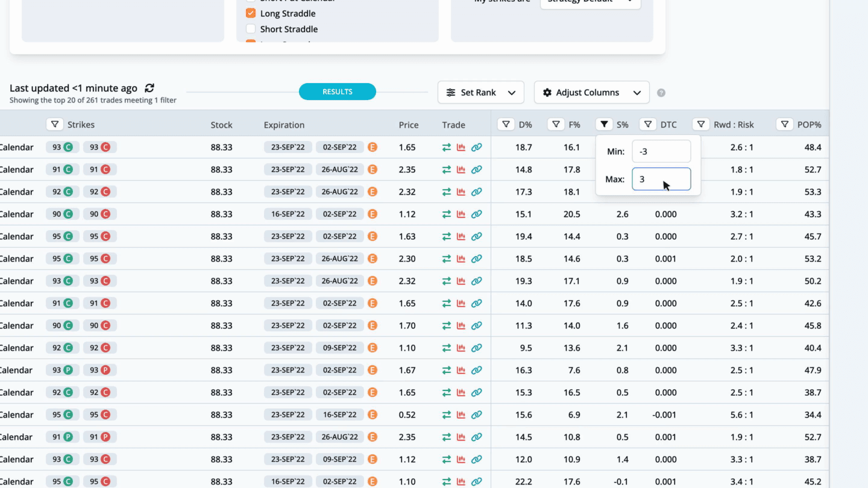Click the 16-SEP`22 expiration in the 43.3 POP% row
The width and height of the screenshot is (868, 488).
[288, 214]
